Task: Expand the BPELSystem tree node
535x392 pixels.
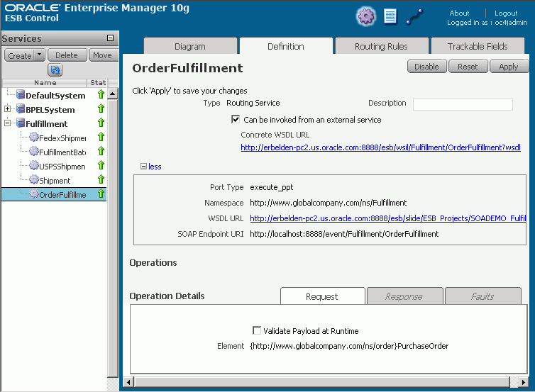Action: tap(7, 108)
